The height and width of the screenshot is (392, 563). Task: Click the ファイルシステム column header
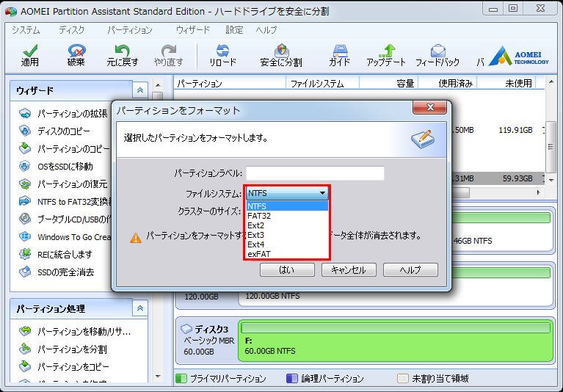(322, 83)
